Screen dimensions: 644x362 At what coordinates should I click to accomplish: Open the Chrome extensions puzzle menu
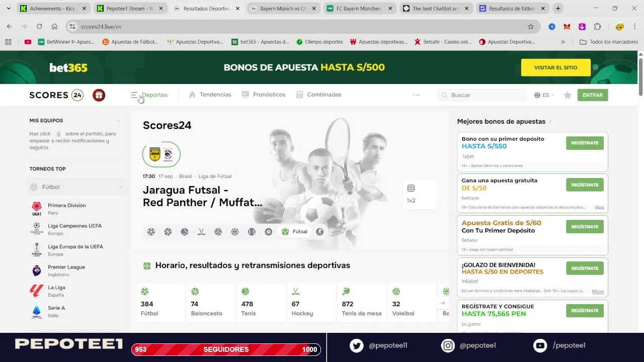(x=597, y=27)
